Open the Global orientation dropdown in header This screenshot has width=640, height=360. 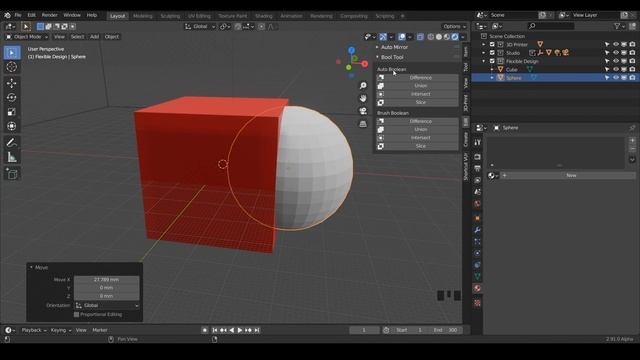point(200,27)
